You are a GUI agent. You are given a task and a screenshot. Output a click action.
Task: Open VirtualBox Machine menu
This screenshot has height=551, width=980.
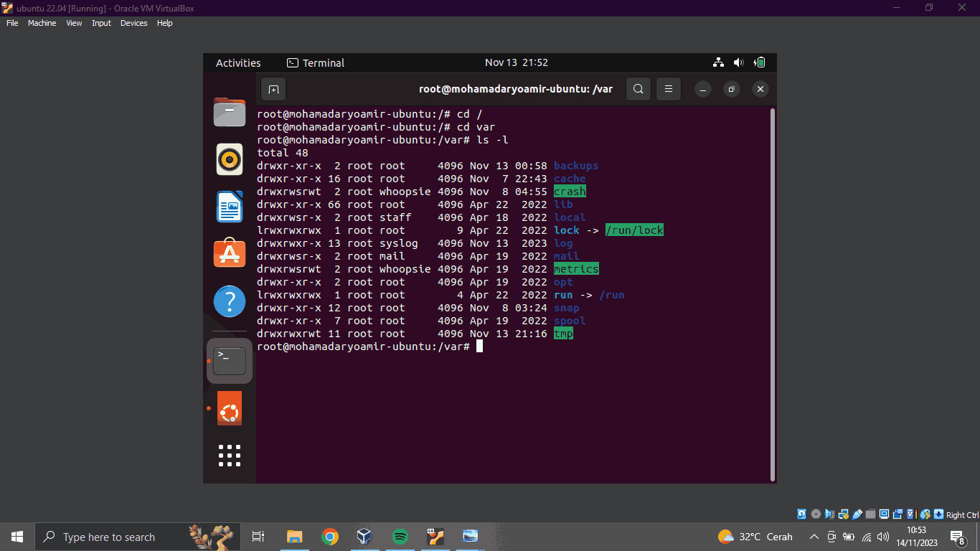pos(42,23)
